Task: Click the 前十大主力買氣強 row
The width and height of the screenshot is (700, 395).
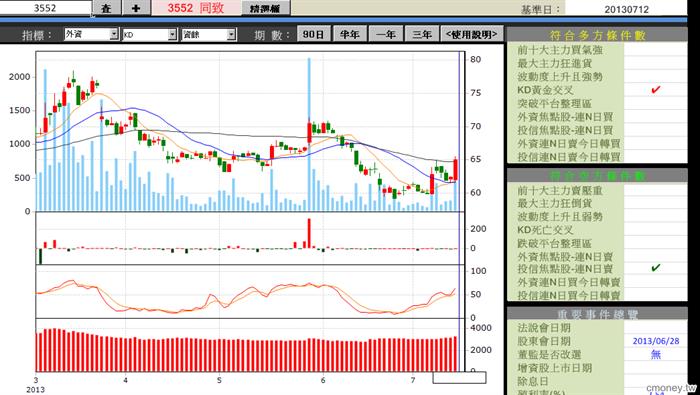Action: click(597, 50)
